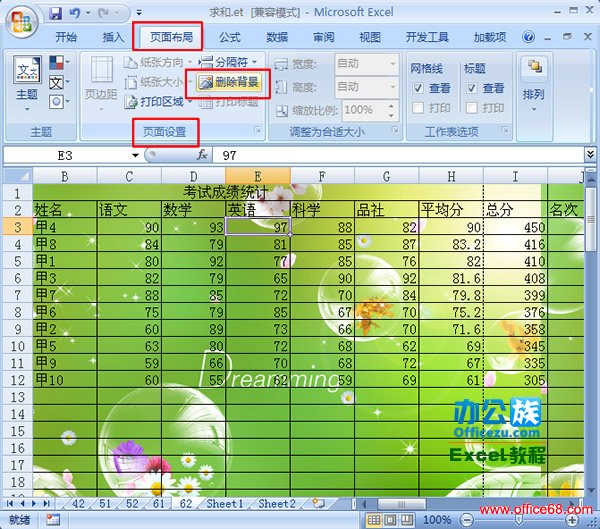This screenshot has width=600, height=529.
Task: Toggle the 标题 查看 headings view checkbox
Action: [x=471, y=88]
